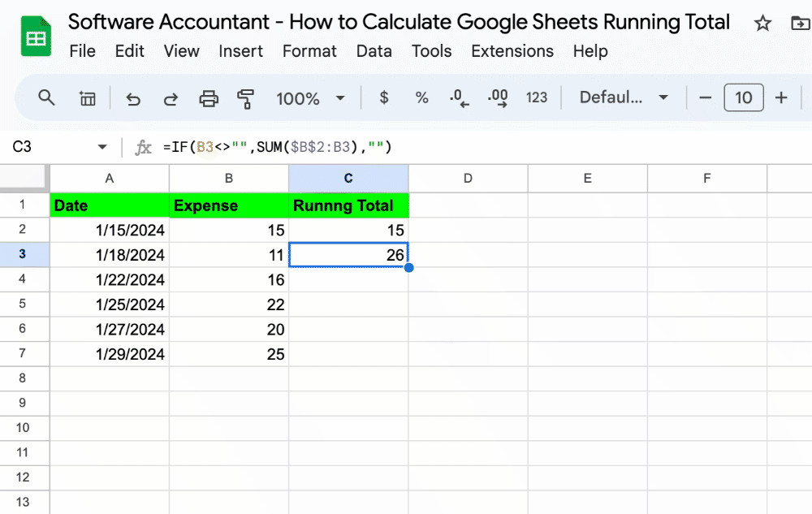Click into the formula bar text
This screenshot has width=812, height=514.
point(277,147)
